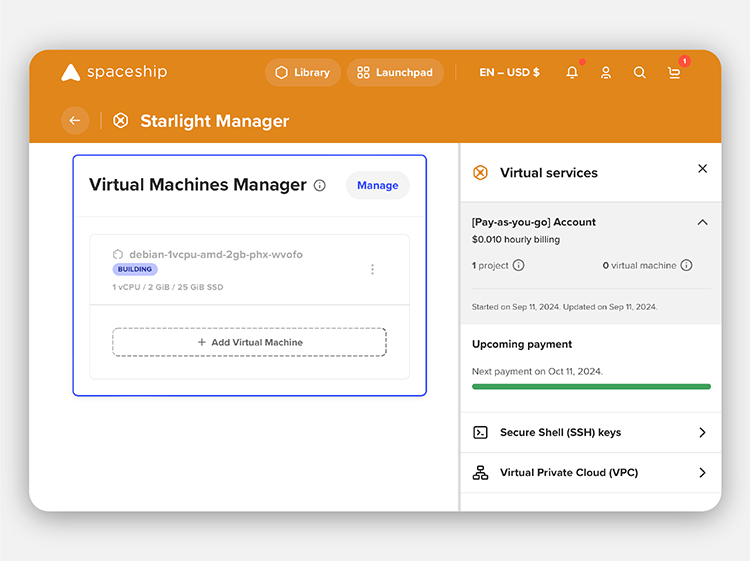Click the 1 vCPU / 2 GiB / 25 GiB SSD spec
750x561 pixels.
(168, 287)
